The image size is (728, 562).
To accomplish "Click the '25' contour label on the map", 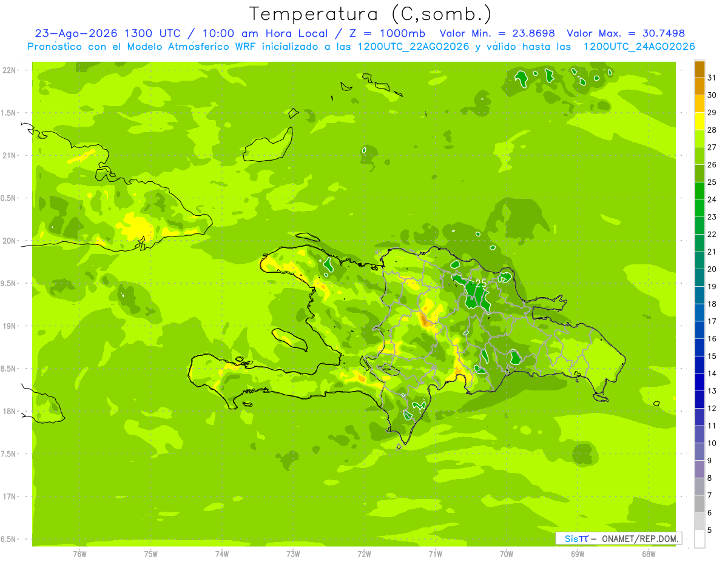I will [x=481, y=283].
